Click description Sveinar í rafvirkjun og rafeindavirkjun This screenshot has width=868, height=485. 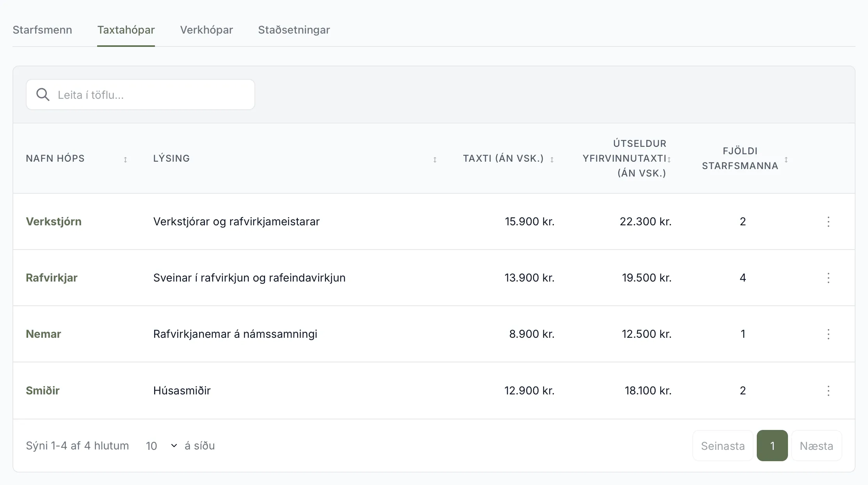tap(249, 278)
